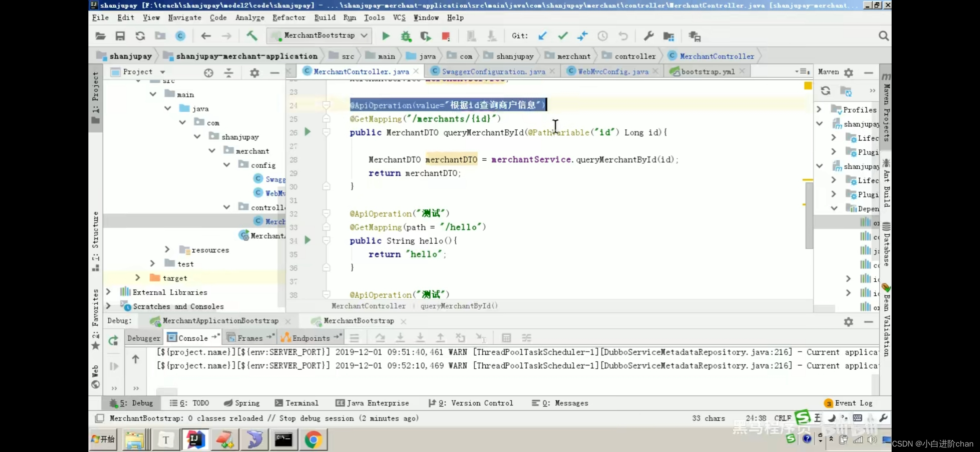
Task: Open the Navigate menu
Action: point(185,18)
